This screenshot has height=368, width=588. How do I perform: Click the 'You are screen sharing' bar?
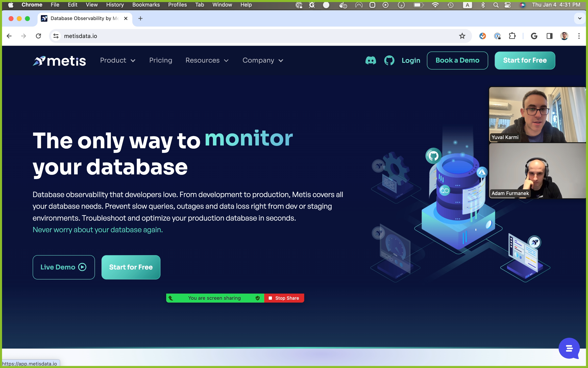[x=215, y=298]
